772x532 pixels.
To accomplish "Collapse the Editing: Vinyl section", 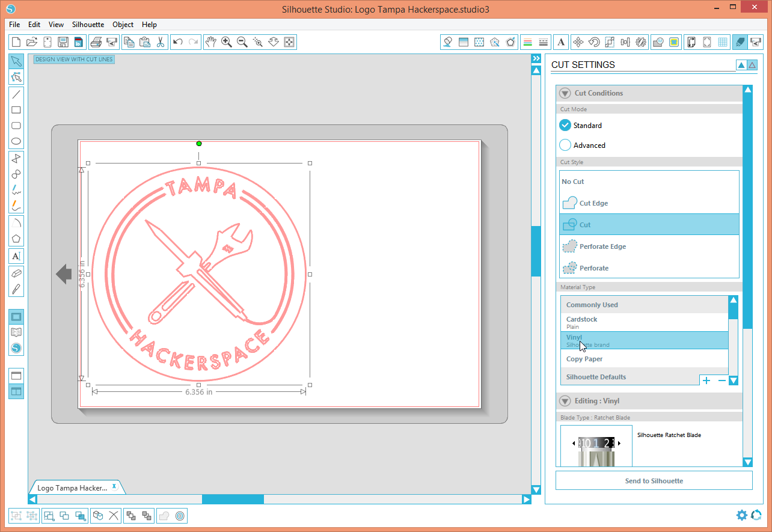I will (565, 401).
